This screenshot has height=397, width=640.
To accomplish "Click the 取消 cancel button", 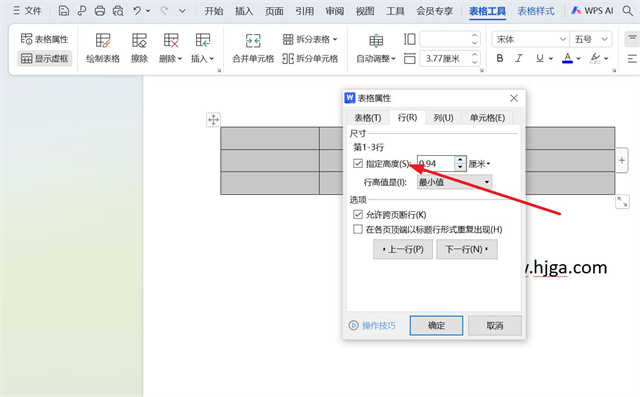I will point(495,325).
